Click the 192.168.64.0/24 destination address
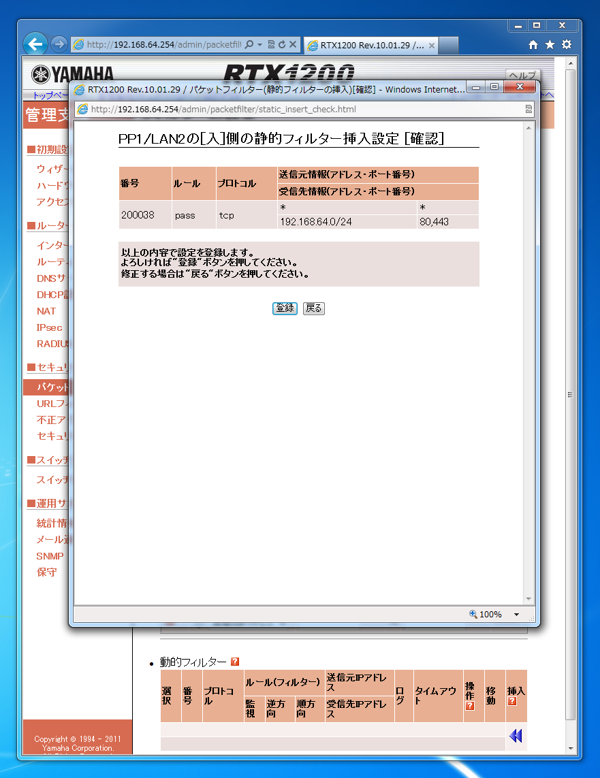Viewport: 600px width, 778px height. click(316, 222)
